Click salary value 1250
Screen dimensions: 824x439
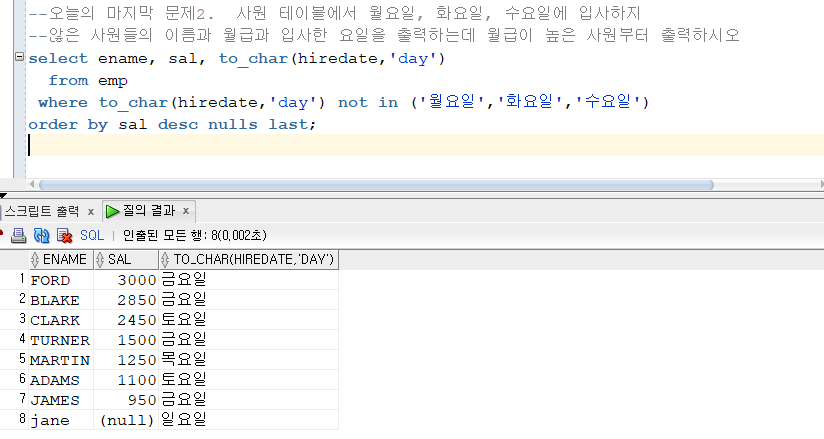coord(137,360)
